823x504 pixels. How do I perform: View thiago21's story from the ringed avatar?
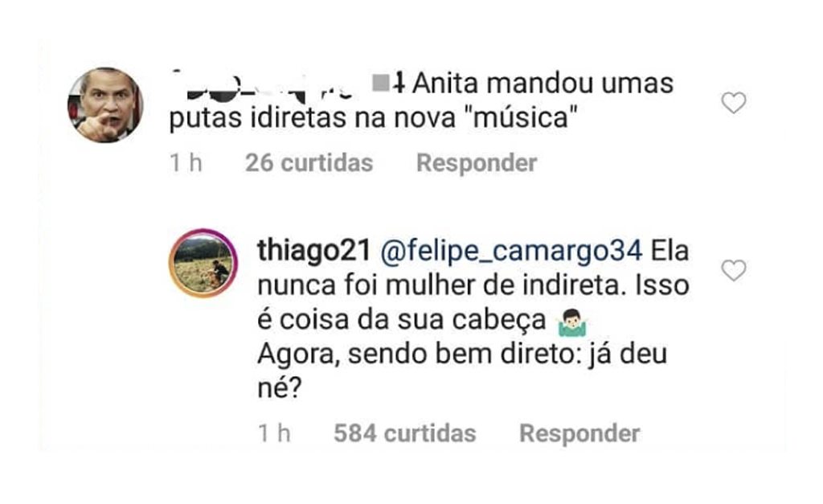[203, 264]
